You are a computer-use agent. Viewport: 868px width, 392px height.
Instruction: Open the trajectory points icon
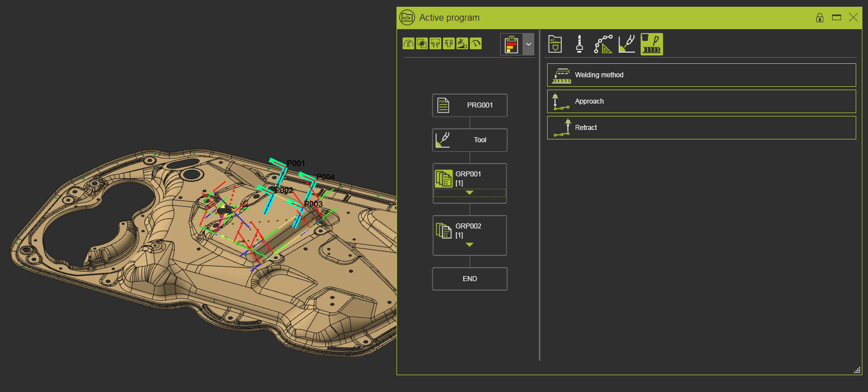tap(603, 44)
